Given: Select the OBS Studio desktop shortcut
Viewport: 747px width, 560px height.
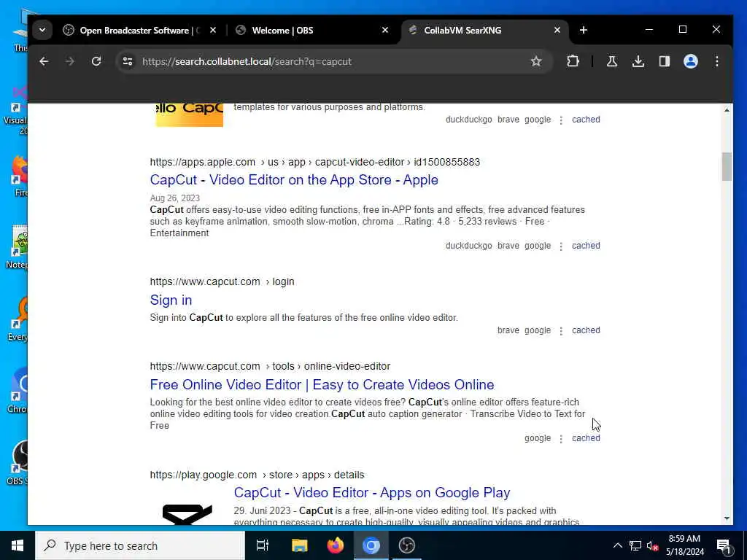Looking at the screenshot, I should pos(18,462).
